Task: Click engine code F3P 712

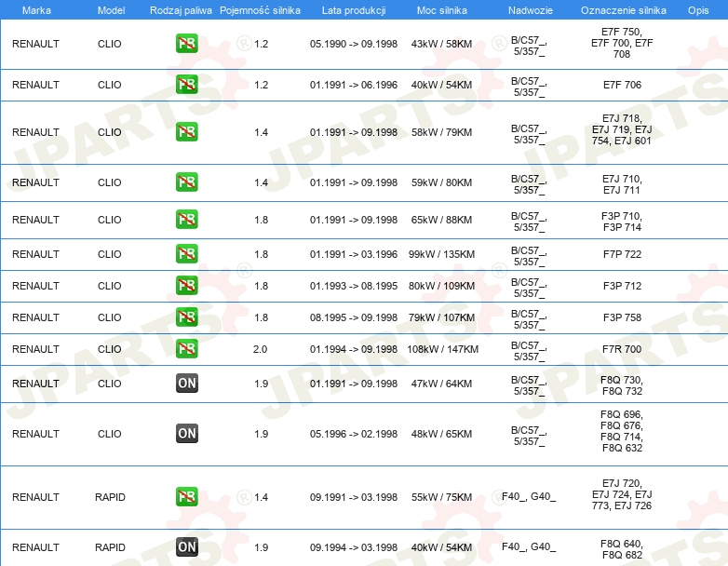Action: (622, 286)
